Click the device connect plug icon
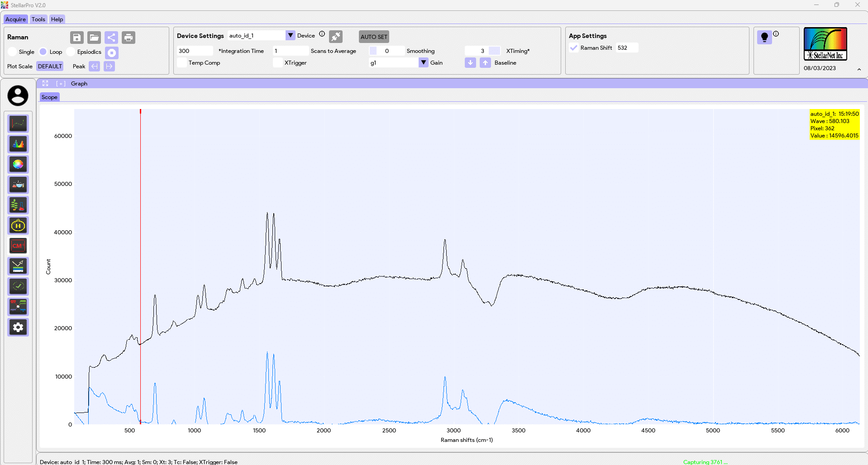868x465 pixels. coord(336,37)
